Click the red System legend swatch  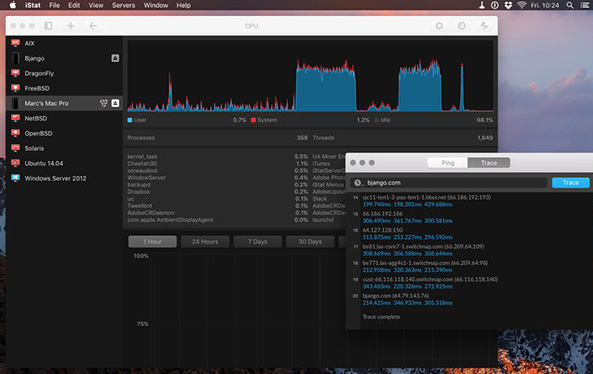coord(253,120)
